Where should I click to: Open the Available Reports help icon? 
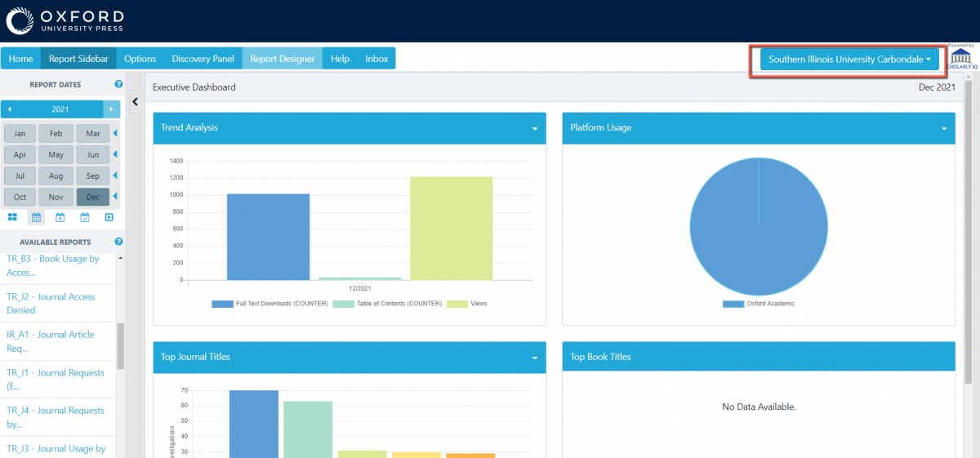pos(119,242)
